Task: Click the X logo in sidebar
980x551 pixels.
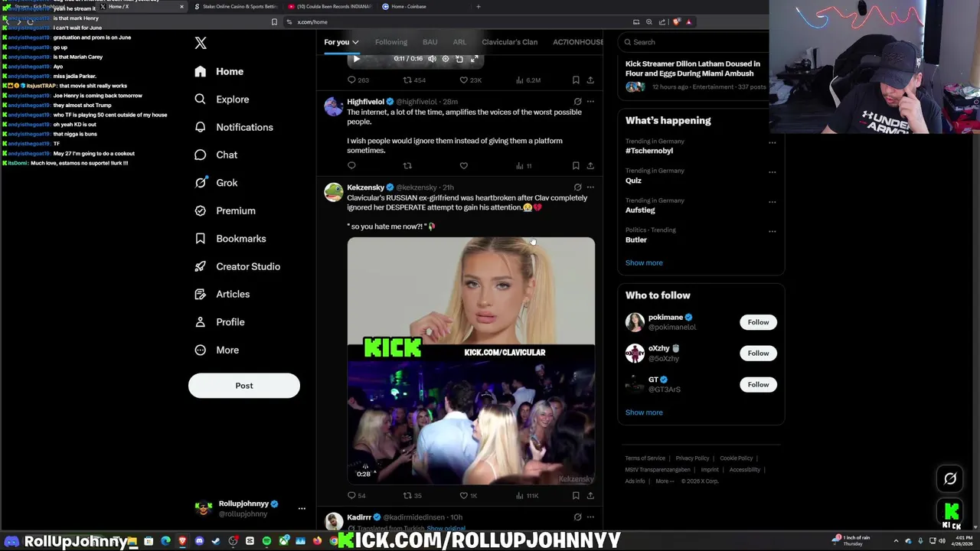Action: (201, 44)
